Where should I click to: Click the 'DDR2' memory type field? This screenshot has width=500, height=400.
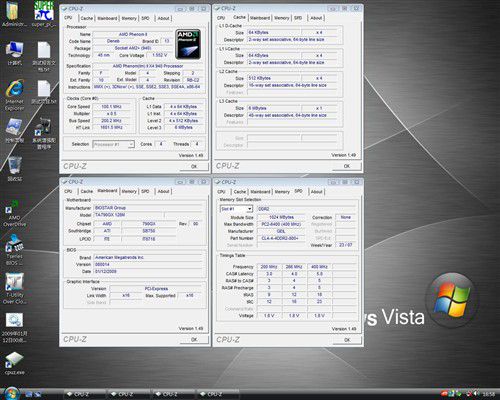tap(306, 209)
